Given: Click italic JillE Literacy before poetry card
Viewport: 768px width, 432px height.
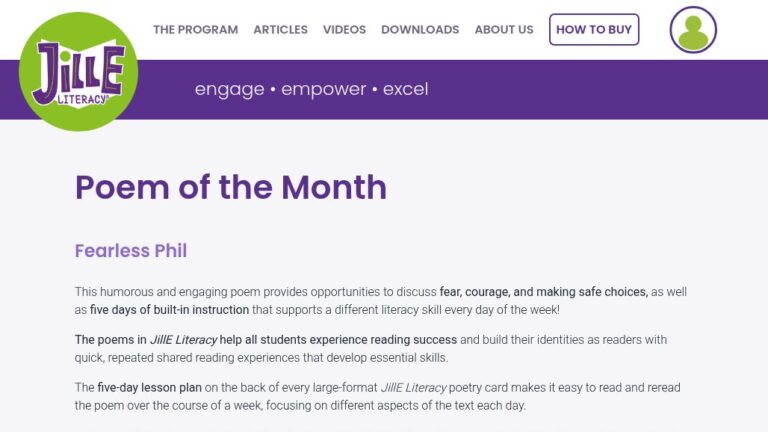Looking at the screenshot, I should (x=413, y=388).
